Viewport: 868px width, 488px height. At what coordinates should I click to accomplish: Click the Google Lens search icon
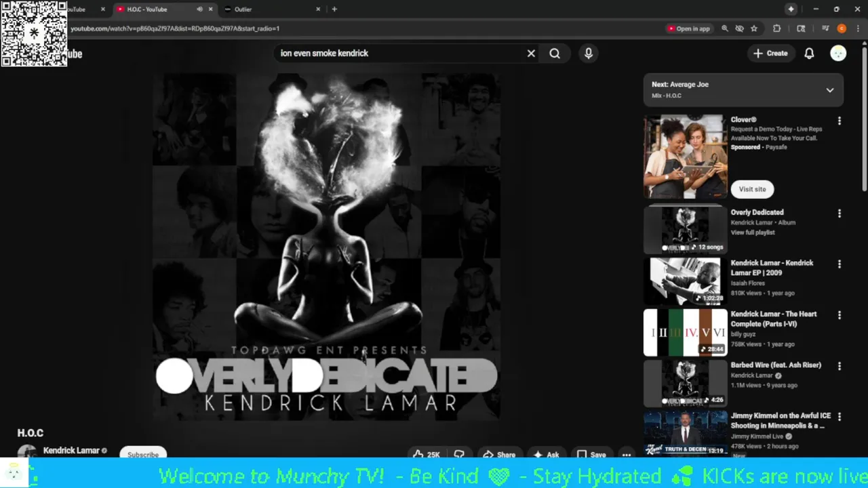(x=801, y=28)
